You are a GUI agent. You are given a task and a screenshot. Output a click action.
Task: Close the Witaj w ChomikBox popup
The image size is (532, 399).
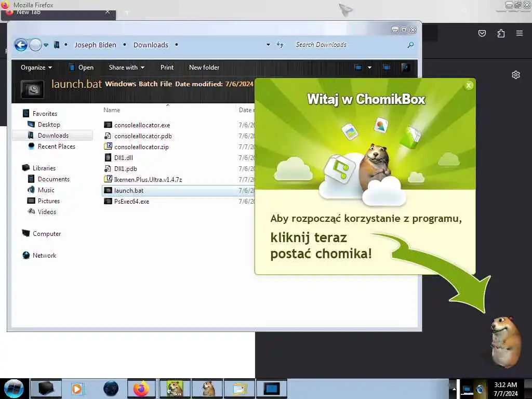469,86
